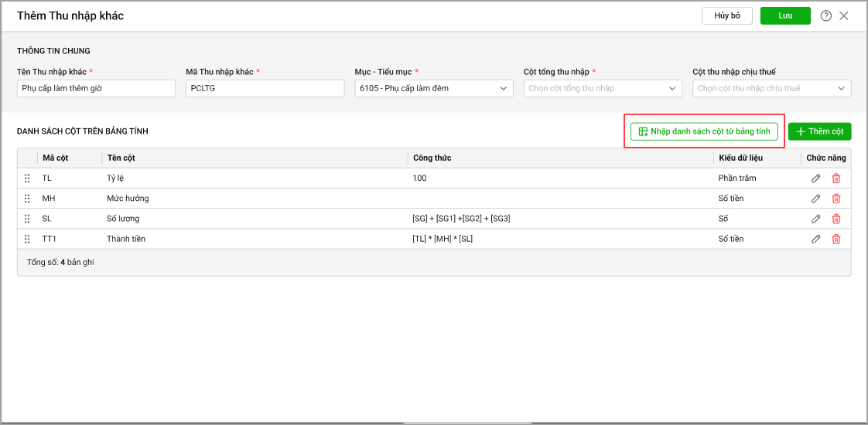The width and height of the screenshot is (868, 425).
Task: Click the Mã Thu nhập khác input field
Action: (265, 89)
